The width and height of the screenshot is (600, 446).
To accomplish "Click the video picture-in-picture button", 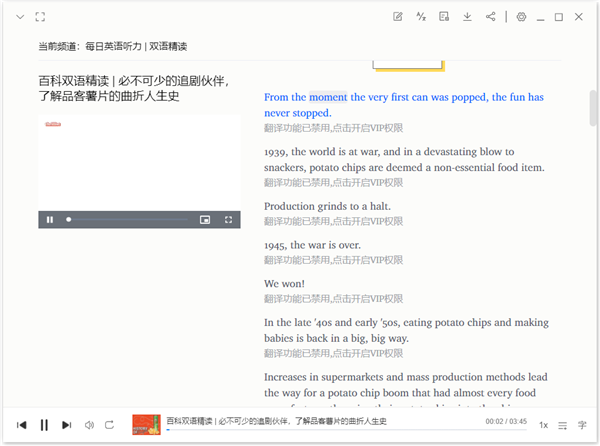I will click(205, 219).
